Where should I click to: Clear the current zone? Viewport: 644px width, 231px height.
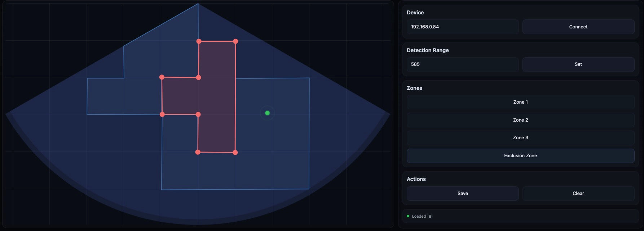pos(578,194)
